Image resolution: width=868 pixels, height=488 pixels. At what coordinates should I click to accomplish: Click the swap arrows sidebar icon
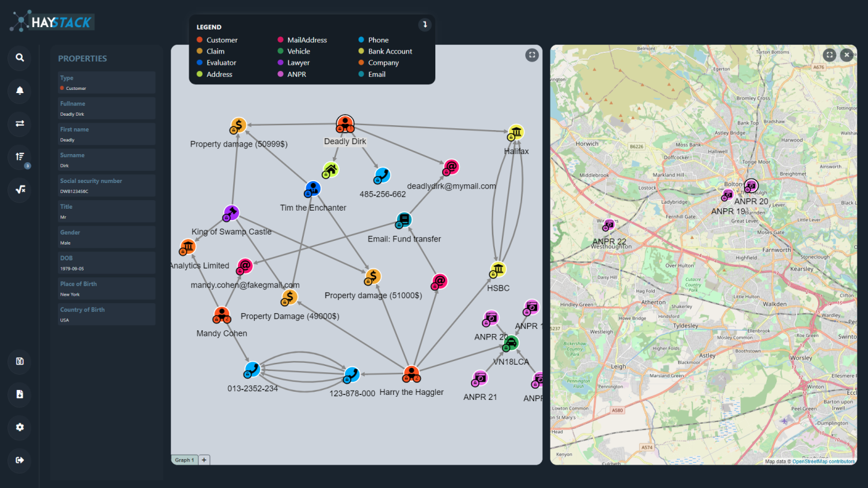(19, 124)
